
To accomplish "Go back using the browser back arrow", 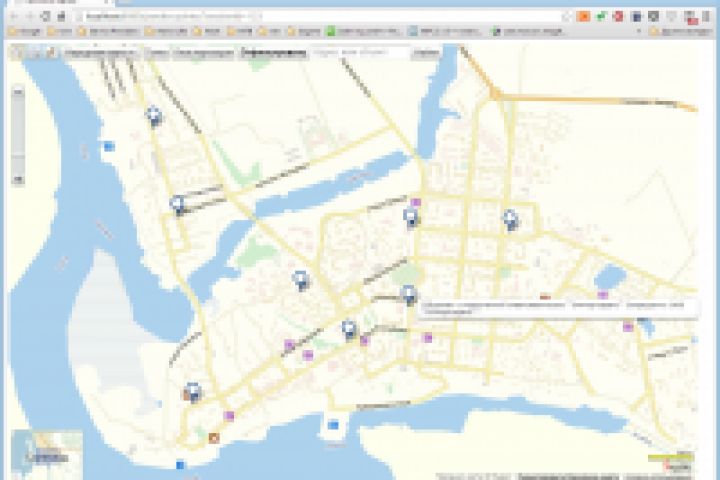I will tap(14, 17).
